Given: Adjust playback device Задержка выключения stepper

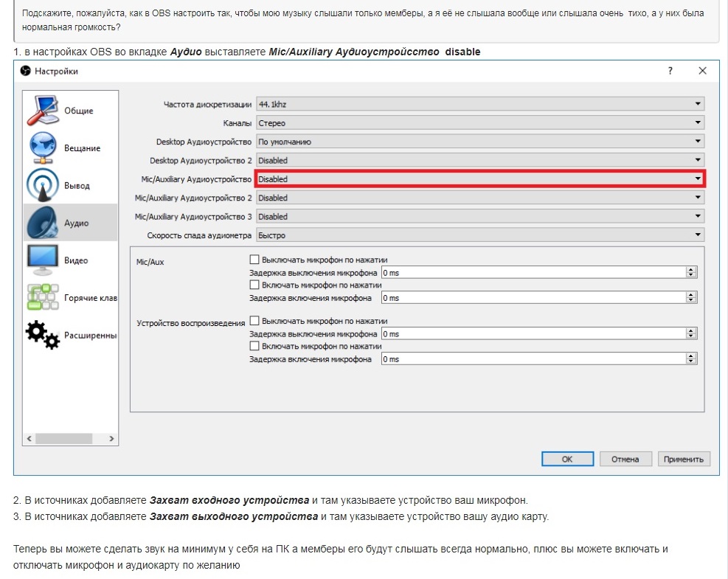Looking at the screenshot, I should tap(691, 334).
